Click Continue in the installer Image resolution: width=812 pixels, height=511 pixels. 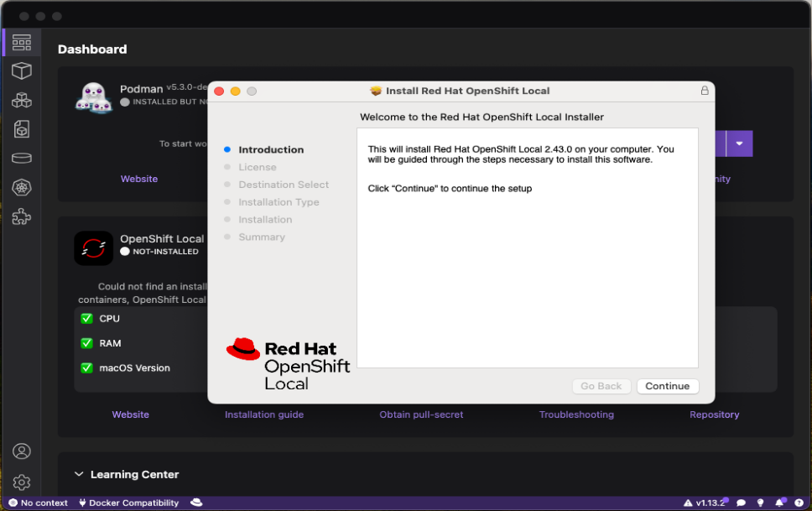click(668, 386)
